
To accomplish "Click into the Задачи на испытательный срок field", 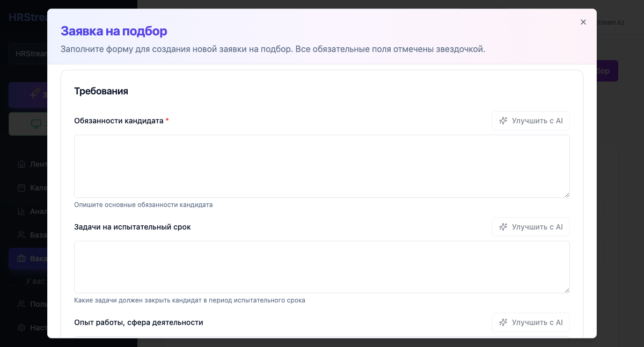I will pyautogui.click(x=321, y=267).
